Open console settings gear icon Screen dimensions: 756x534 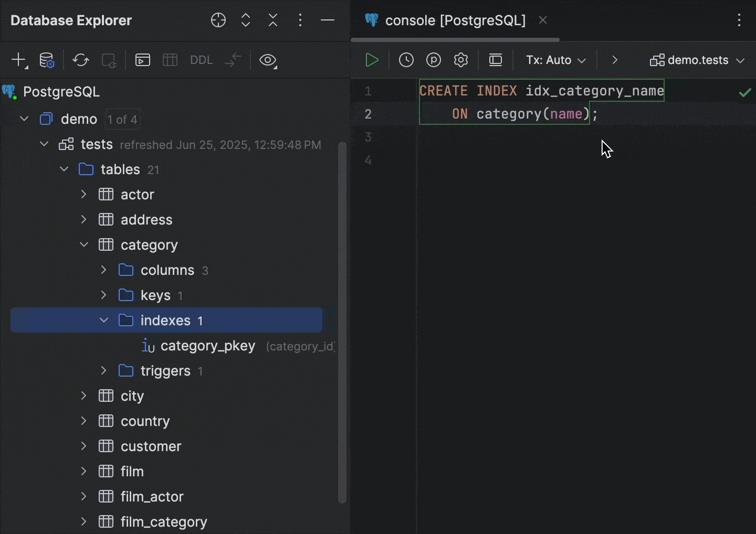[x=461, y=60]
